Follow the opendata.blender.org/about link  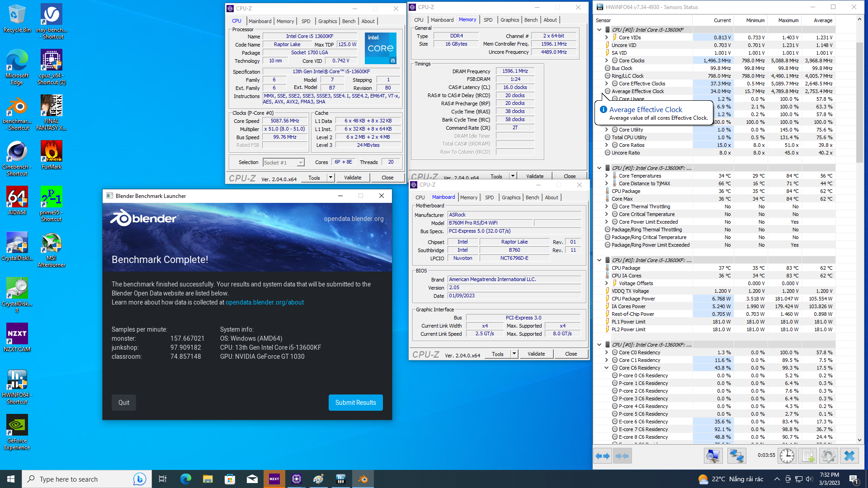coord(264,302)
